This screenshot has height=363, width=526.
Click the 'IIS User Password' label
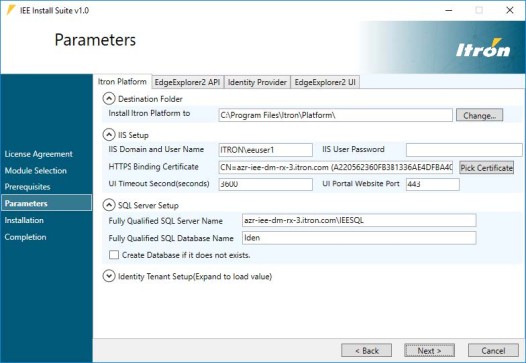pyautogui.click(x=353, y=149)
